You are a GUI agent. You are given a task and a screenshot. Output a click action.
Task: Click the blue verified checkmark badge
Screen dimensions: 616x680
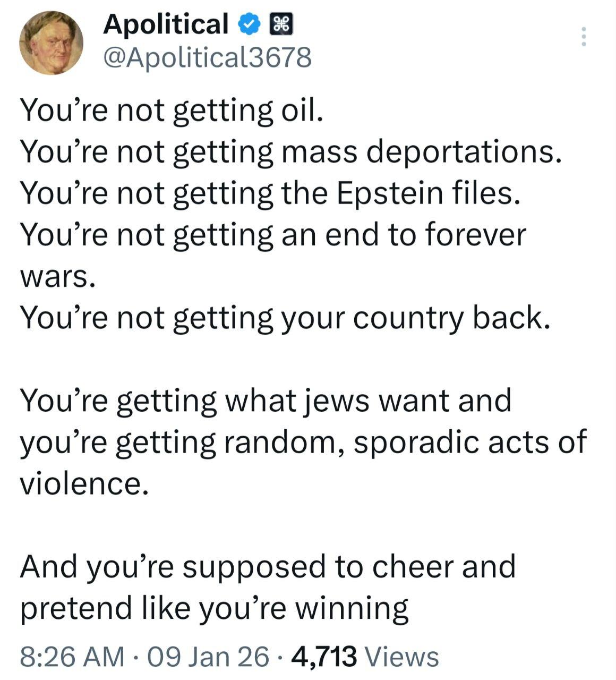249,24
